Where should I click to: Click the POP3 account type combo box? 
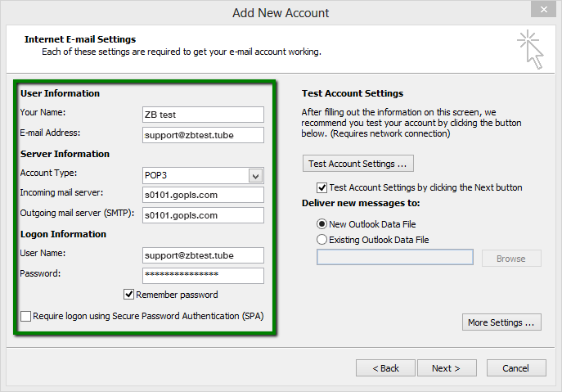196,176
